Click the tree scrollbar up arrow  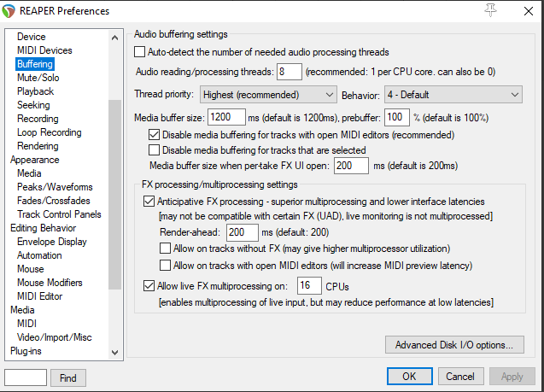[114, 37]
